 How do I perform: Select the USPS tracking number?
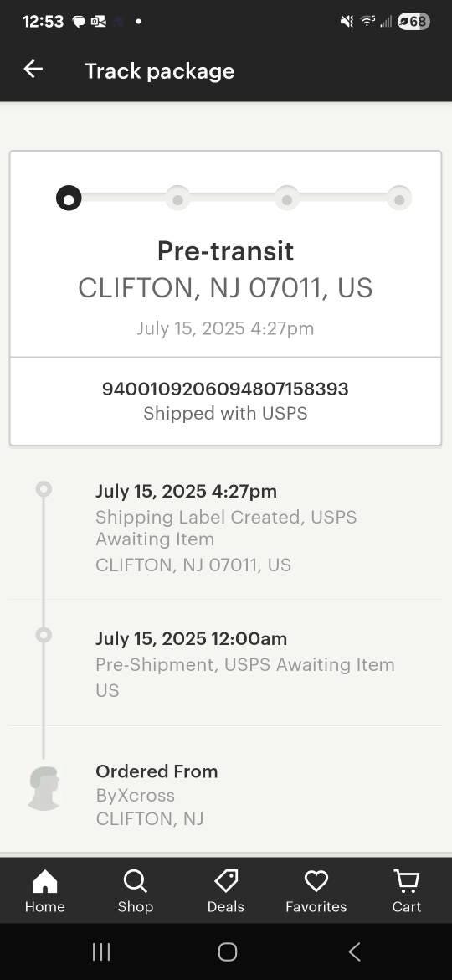coord(225,389)
